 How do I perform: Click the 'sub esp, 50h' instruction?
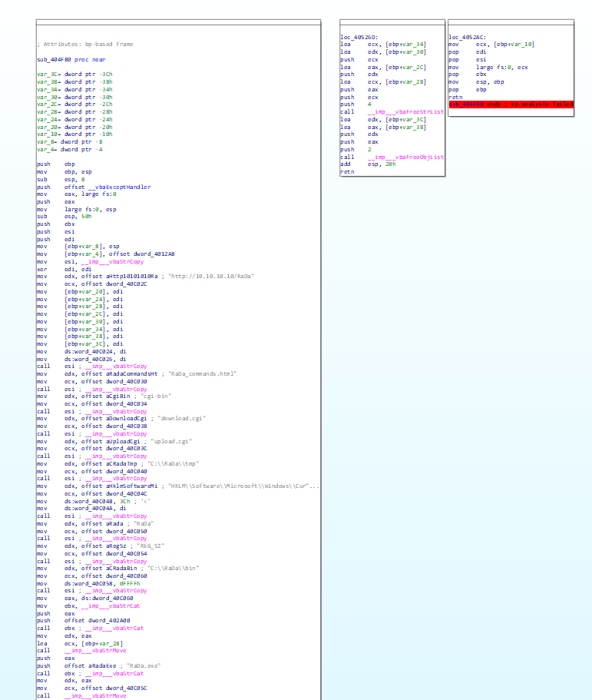64,217
